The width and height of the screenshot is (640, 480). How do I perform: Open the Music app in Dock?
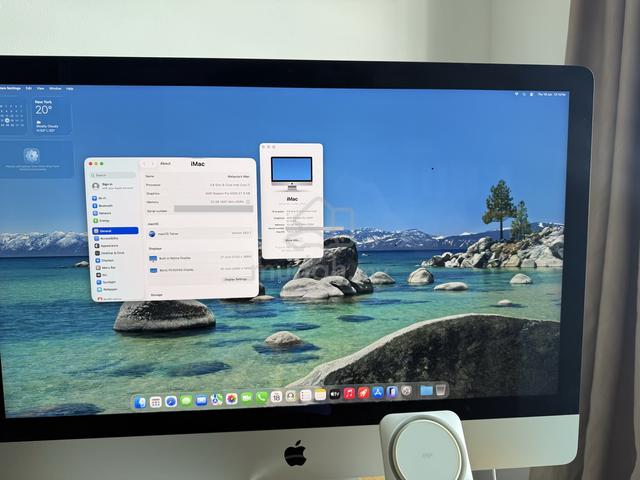click(x=349, y=393)
